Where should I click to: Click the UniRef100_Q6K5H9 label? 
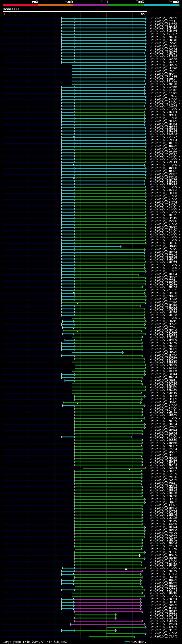[x=163, y=65]
